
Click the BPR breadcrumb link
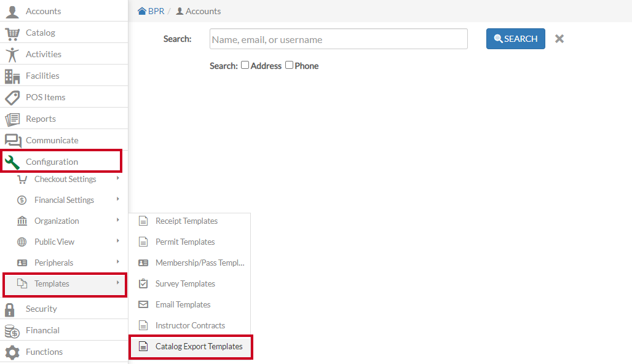(156, 11)
